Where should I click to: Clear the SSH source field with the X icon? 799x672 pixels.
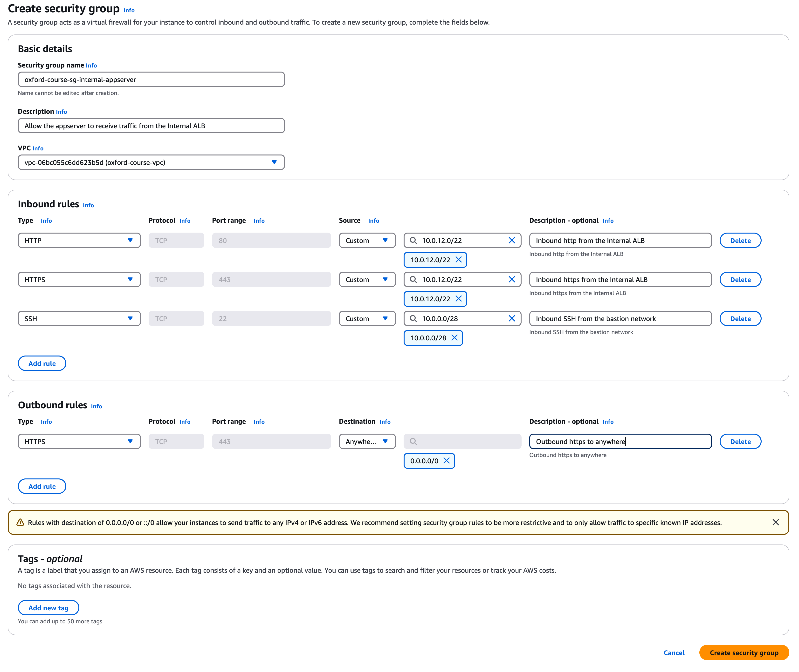tap(512, 318)
